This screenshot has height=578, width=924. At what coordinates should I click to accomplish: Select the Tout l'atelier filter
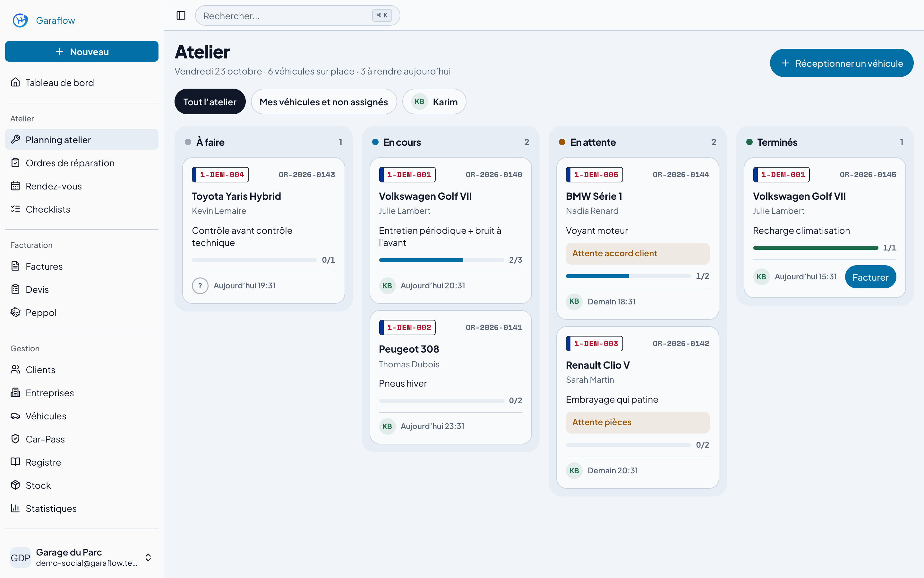(210, 102)
